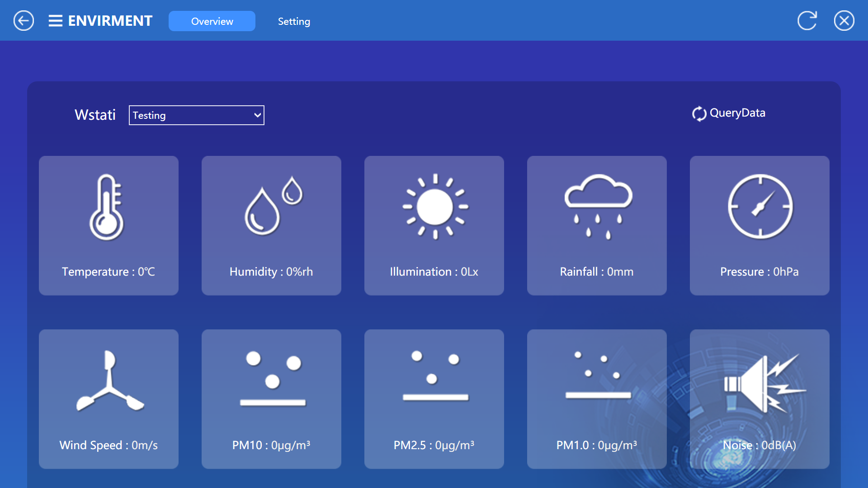Click the 'Wind Speed : 0m/s' reading
This screenshot has width=868, height=488.
pos(108,445)
